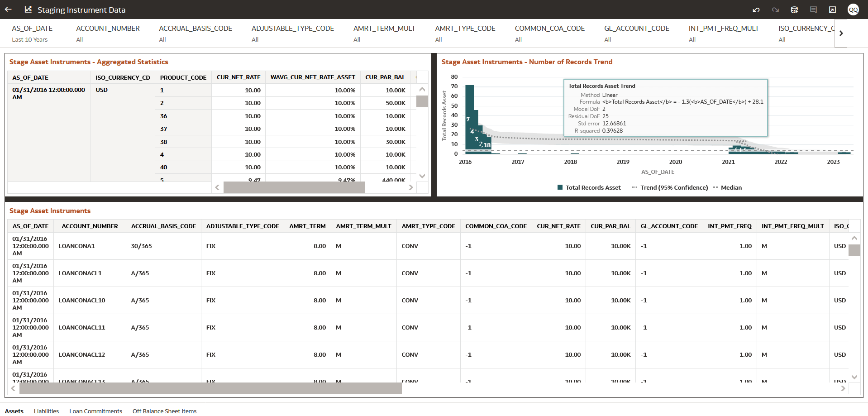Click the present/open-in-new-window icon
The image size is (868, 416).
(833, 10)
